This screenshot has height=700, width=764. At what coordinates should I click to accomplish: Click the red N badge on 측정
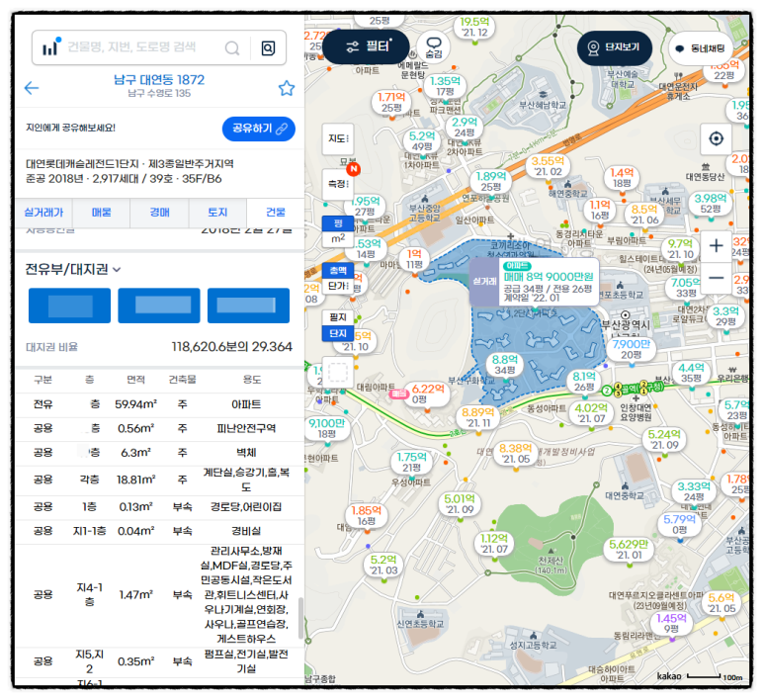(x=353, y=169)
